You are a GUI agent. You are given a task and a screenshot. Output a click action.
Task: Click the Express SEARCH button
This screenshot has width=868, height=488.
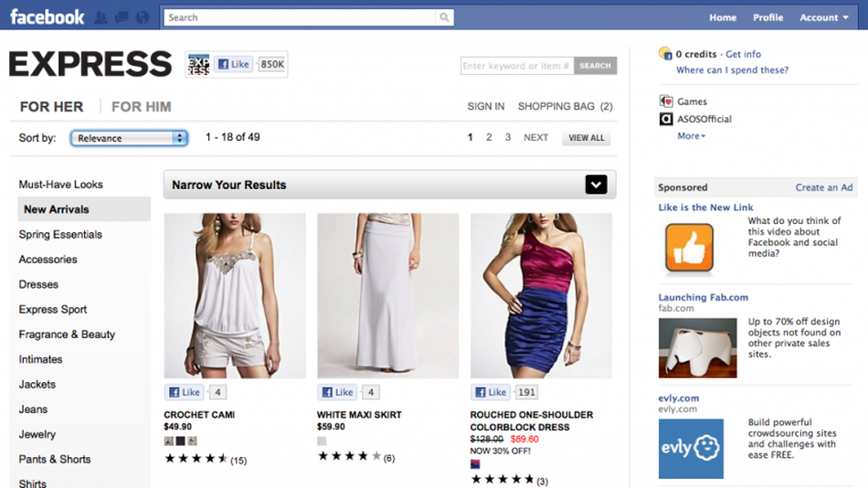pyautogui.click(x=595, y=66)
